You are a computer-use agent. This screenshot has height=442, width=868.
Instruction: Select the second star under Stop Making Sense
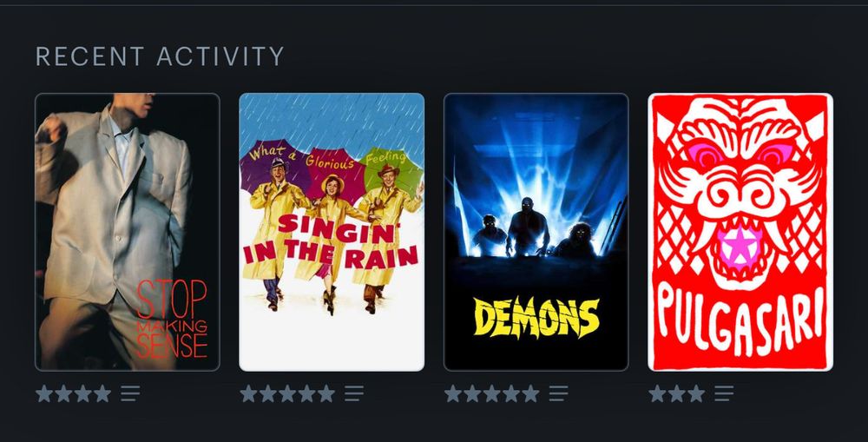coord(63,393)
